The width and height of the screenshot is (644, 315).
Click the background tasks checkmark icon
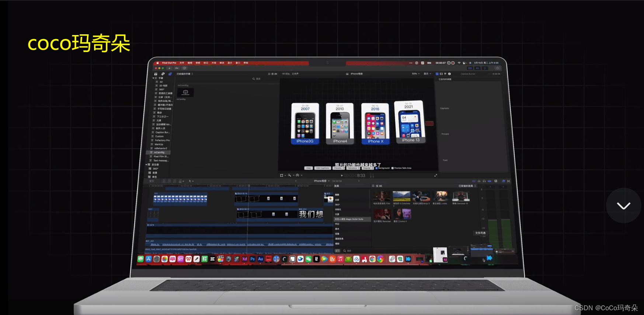(x=184, y=68)
